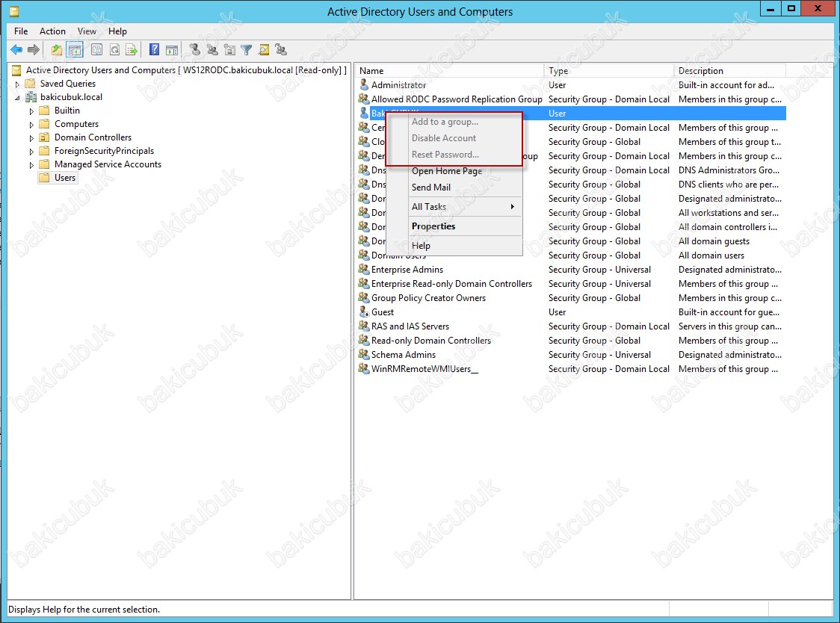Screen dimensions: 840x623
Task: Open filter options with the funnel icon
Action: point(247,50)
